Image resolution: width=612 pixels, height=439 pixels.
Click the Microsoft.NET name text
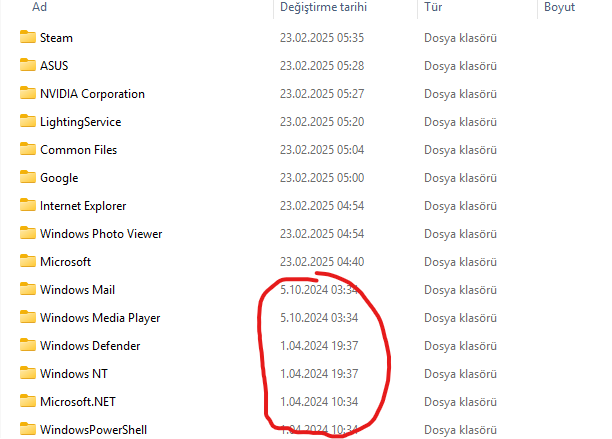tap(78, 402)
